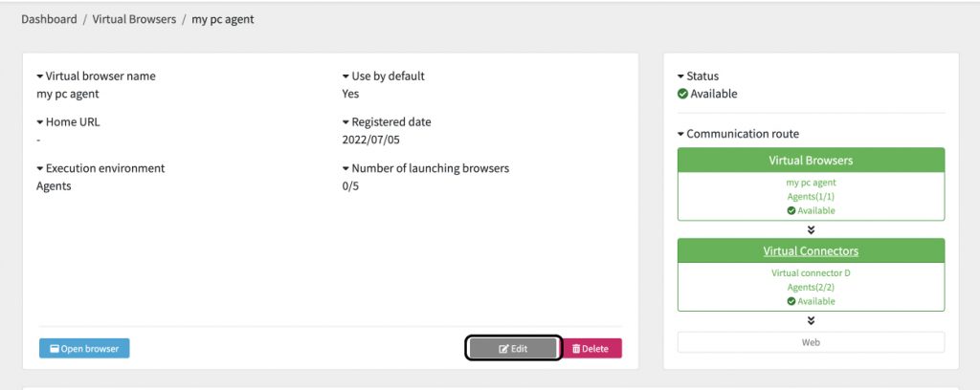Click double chevron above the Web box

point(812,320)
